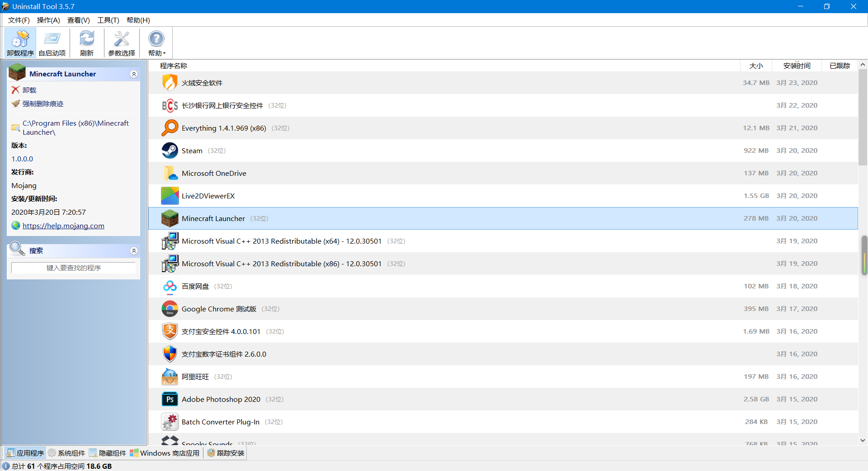This screenshot has width=868, height=471.
Task: Select the Adobe Photoshop 2020 row name
Action: point(221,399)
